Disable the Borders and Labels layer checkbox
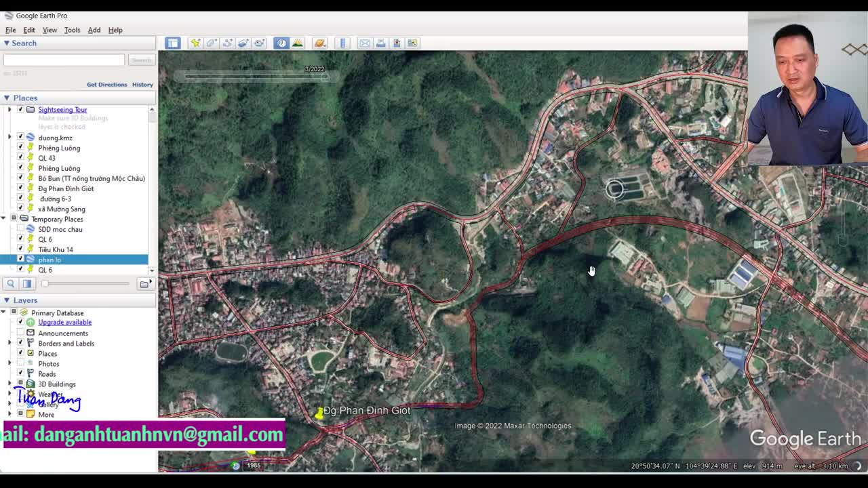868x488 pixels. point(20,344)
